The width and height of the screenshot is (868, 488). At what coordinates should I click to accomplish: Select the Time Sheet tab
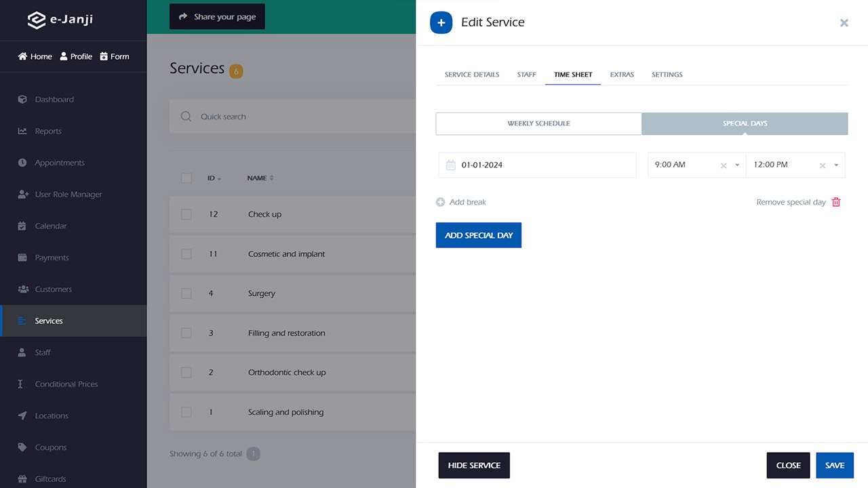click(573, 75)
